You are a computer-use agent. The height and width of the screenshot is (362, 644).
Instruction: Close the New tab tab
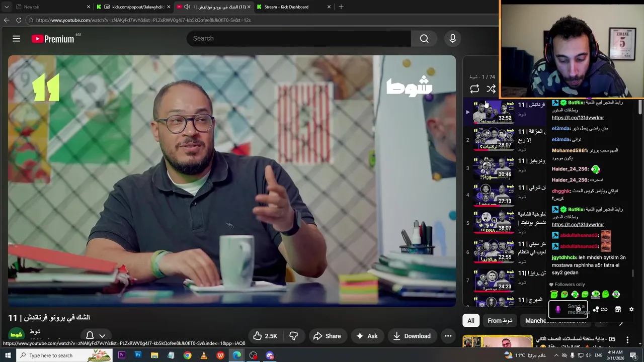pos(89,7)
